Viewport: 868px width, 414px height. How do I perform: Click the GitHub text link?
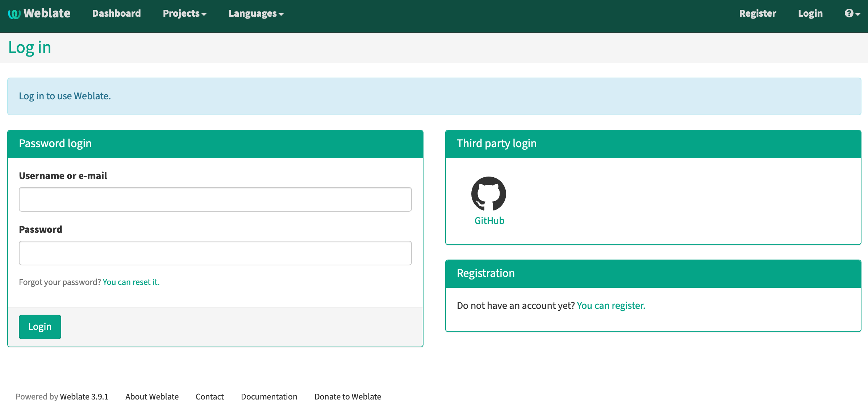click(489, 221)
